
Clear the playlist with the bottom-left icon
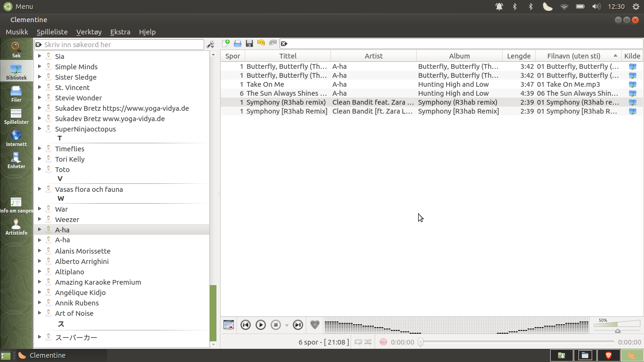(228, 324)
